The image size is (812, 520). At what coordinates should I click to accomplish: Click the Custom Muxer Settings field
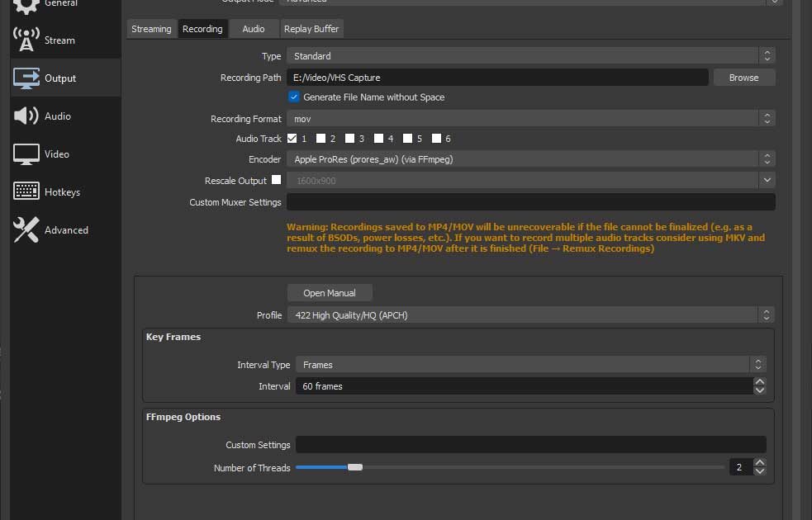pyautogui.click(x=530, y=202)
